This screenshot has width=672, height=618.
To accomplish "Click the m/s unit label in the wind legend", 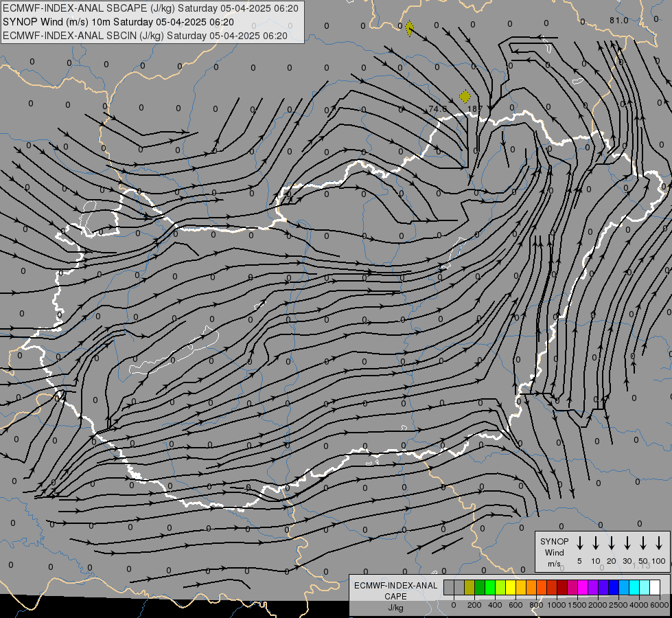I will tap(554, 564).
